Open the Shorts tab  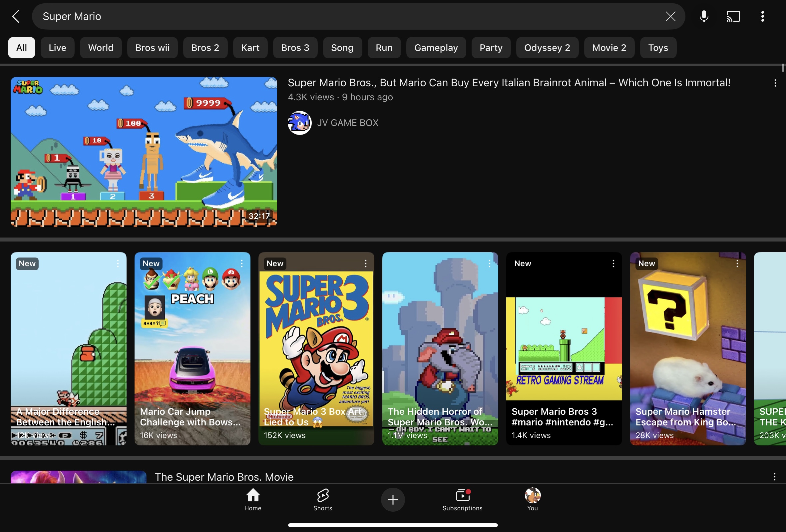(323, 499)
